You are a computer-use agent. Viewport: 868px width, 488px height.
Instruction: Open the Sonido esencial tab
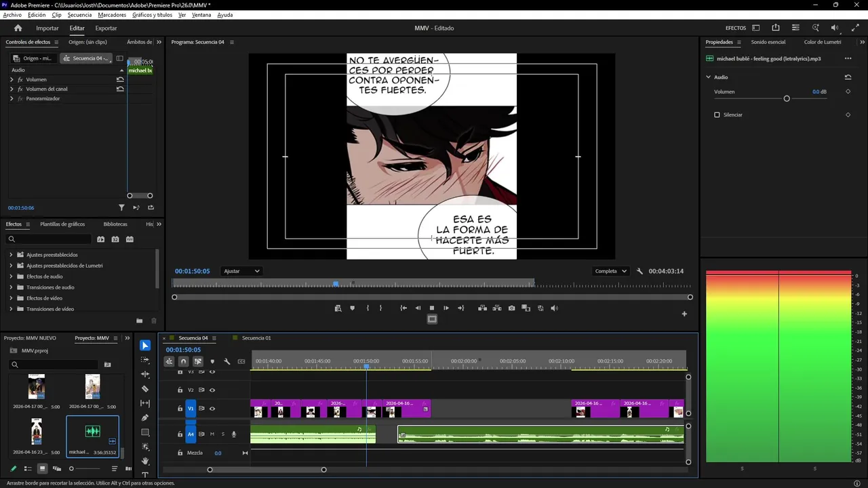coord(768,42)
